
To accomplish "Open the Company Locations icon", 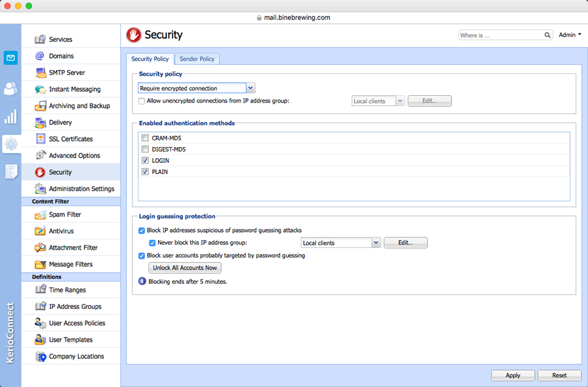I will pos(40,356).
